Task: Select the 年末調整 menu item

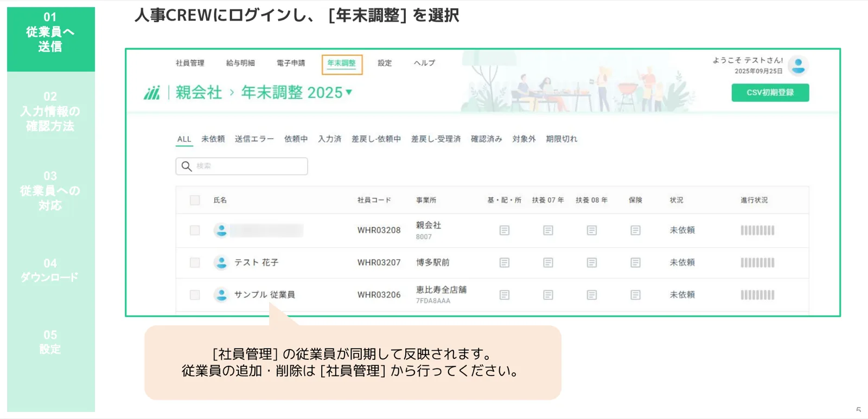Action: point(342,63)
